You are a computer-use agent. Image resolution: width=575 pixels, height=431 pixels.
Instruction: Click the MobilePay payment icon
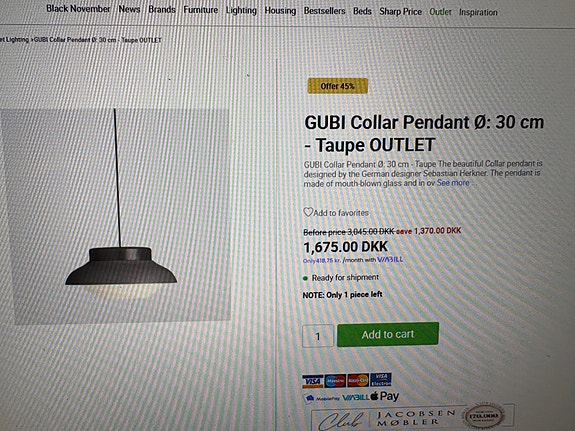tap(322, 398)
